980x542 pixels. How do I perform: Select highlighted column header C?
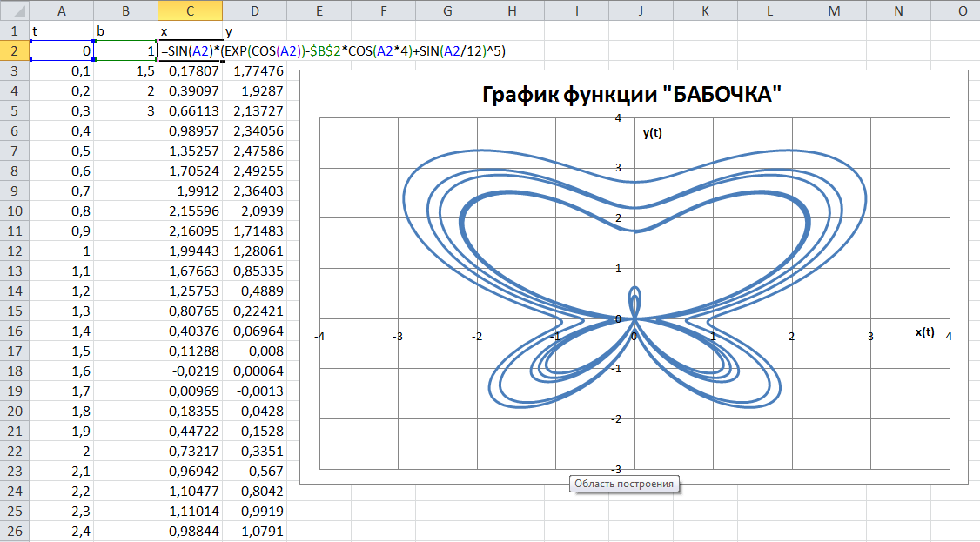point(190,10)
